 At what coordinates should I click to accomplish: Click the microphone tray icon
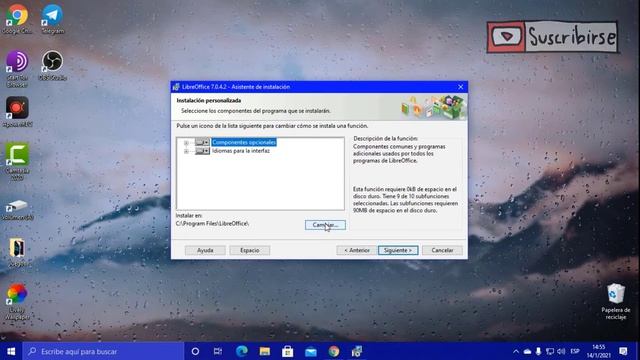tap(538, 351)
